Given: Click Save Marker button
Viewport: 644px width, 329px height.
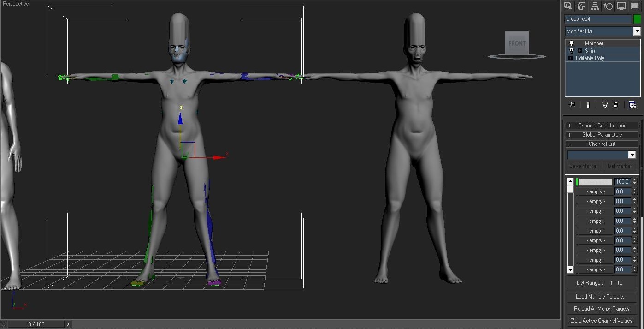Looking at the screenshot, I should (583, 166).
